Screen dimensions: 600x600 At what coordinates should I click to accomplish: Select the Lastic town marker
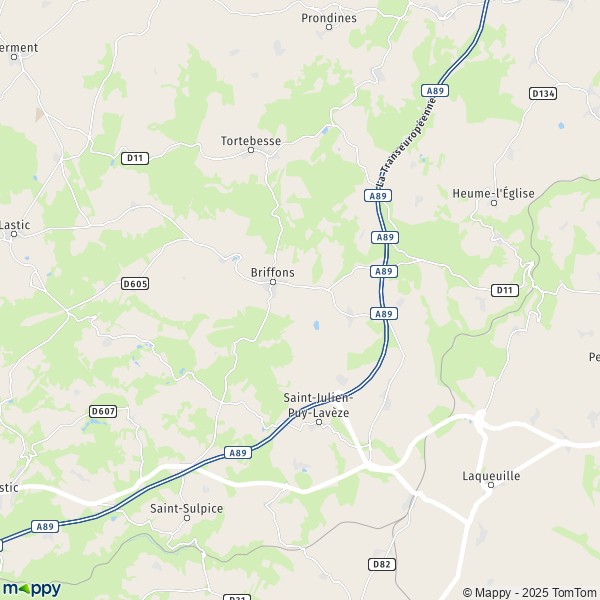click(x=14, y=234)
